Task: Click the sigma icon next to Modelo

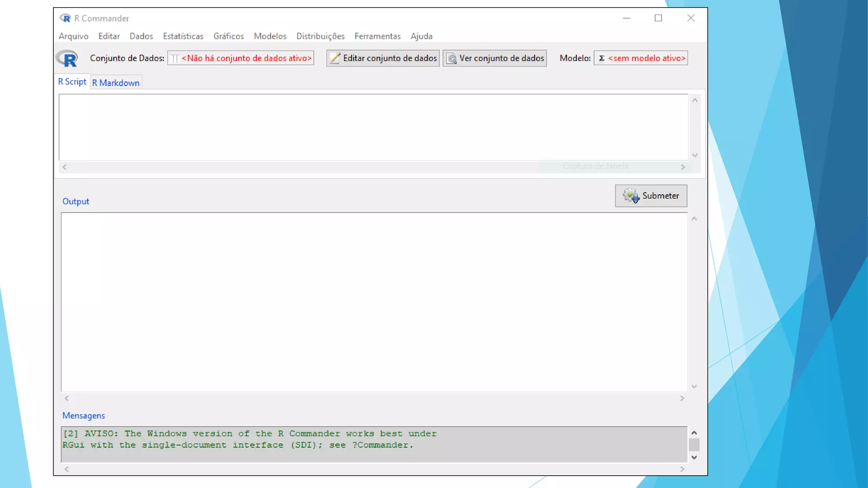Action: point(601,58)
